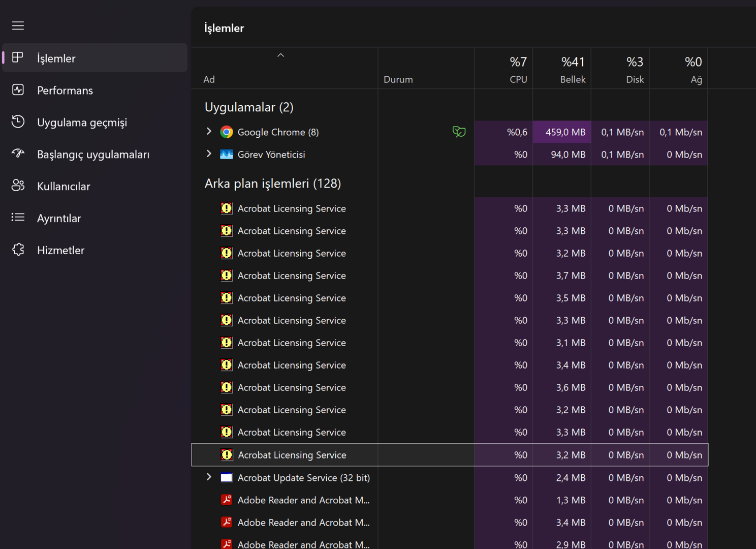The image size is (756, 549).
Task: Sort by the Disk column header
Action: coord(620,69)
